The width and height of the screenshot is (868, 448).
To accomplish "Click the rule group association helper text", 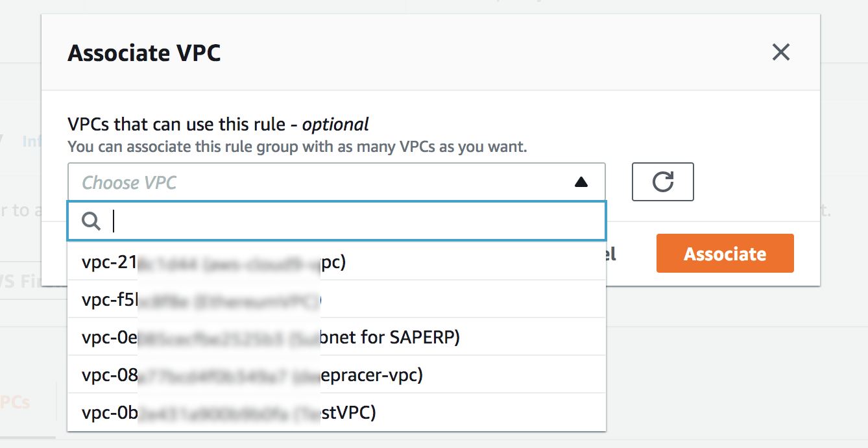I will 297,147.
